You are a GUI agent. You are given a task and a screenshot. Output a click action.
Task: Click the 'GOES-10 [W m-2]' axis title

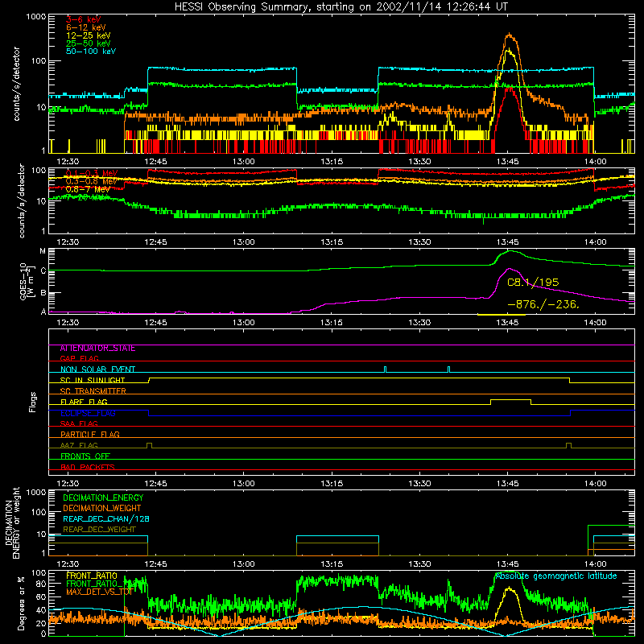(27, 282)
